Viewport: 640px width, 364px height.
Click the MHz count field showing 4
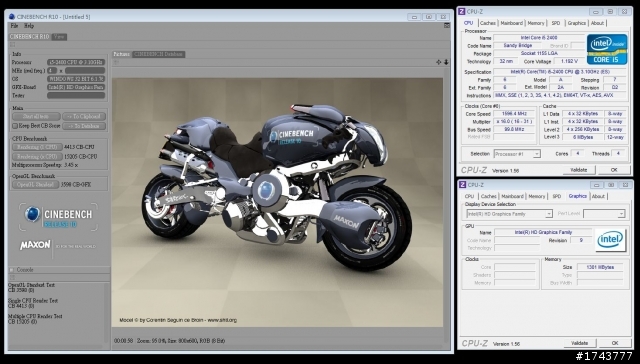pos(52,71)
